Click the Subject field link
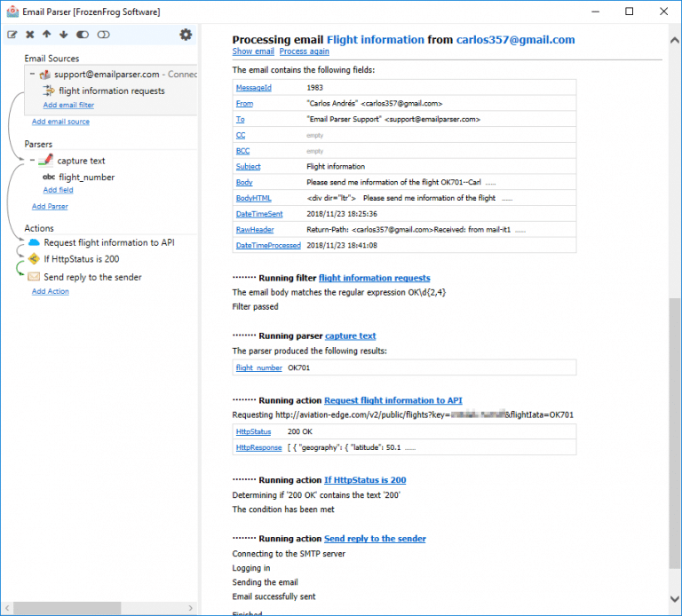This screenshot has height=616, width=682. tap(248, 167)
